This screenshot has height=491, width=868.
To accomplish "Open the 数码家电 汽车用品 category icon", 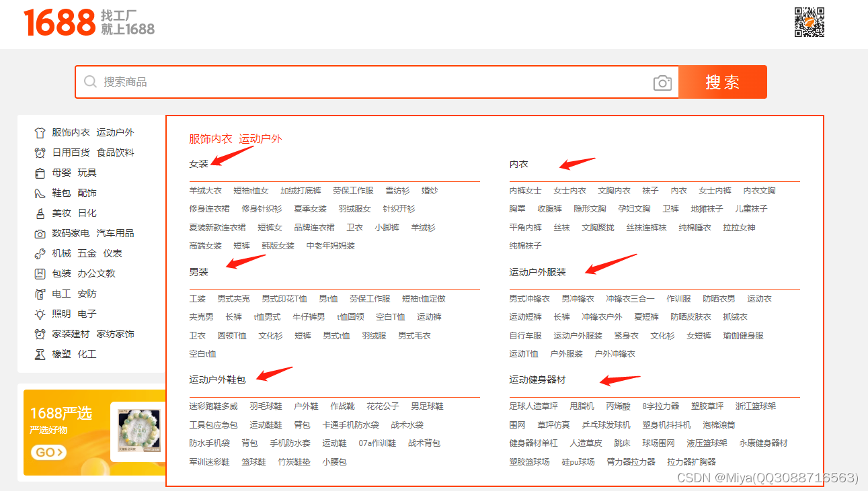I will 39,233.
